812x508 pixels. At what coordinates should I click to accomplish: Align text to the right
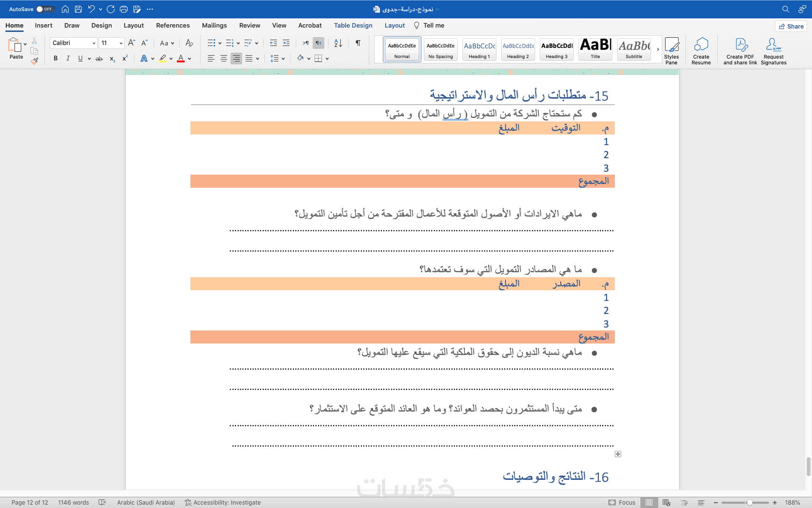236,59
